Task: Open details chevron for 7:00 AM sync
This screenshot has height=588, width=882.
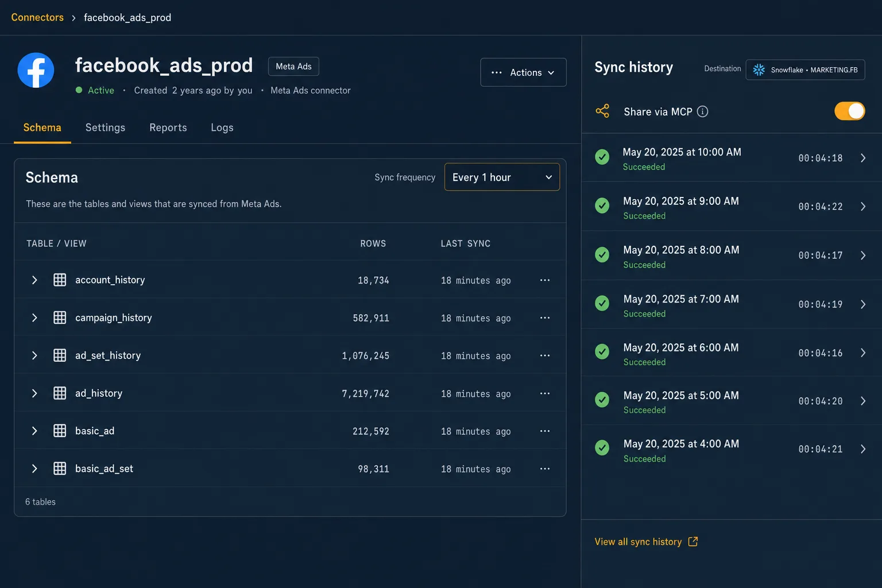Action: click(862, 304)
